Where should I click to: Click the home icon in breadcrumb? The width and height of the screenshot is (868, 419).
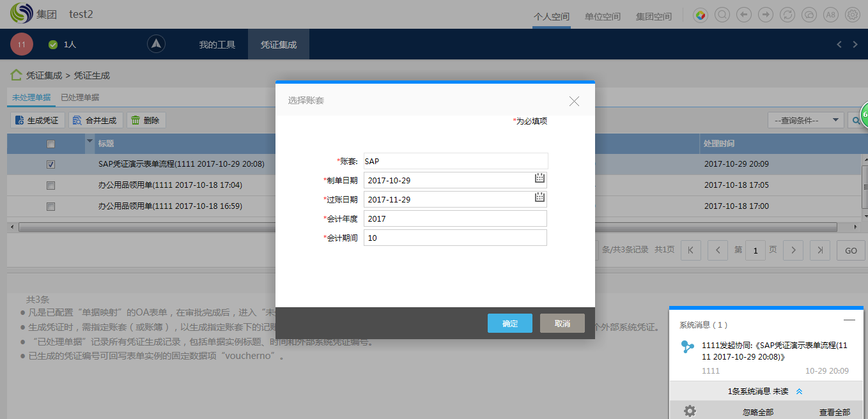[x=16, y=75]
